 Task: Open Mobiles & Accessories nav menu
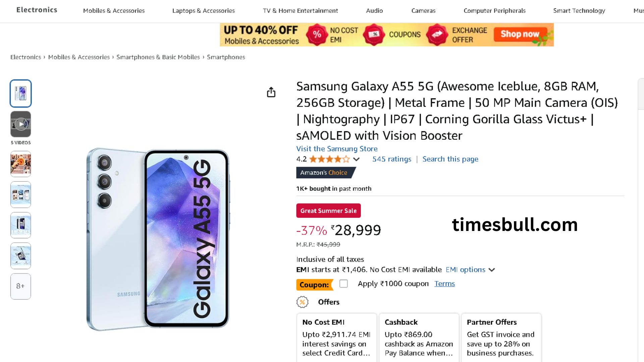[114, 11]
